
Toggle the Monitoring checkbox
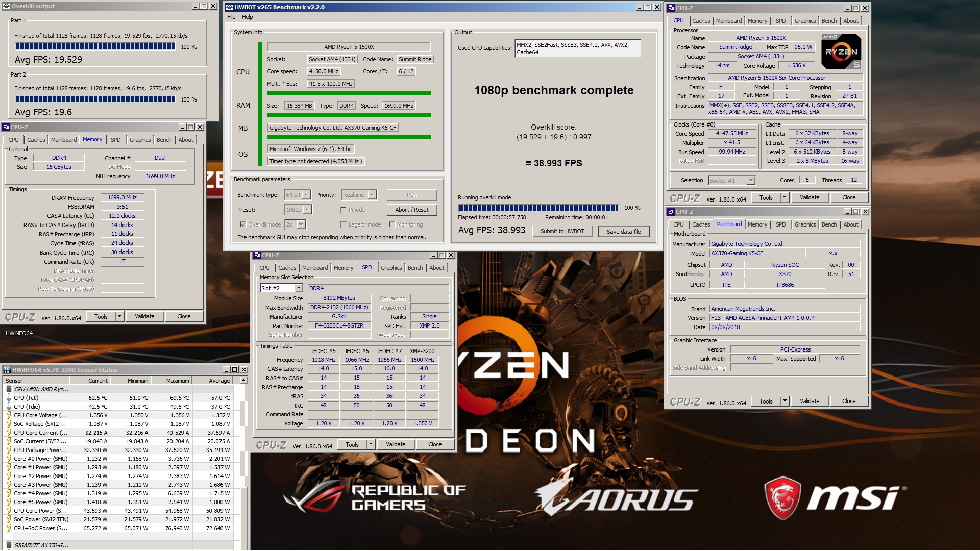tap(392, 224)
